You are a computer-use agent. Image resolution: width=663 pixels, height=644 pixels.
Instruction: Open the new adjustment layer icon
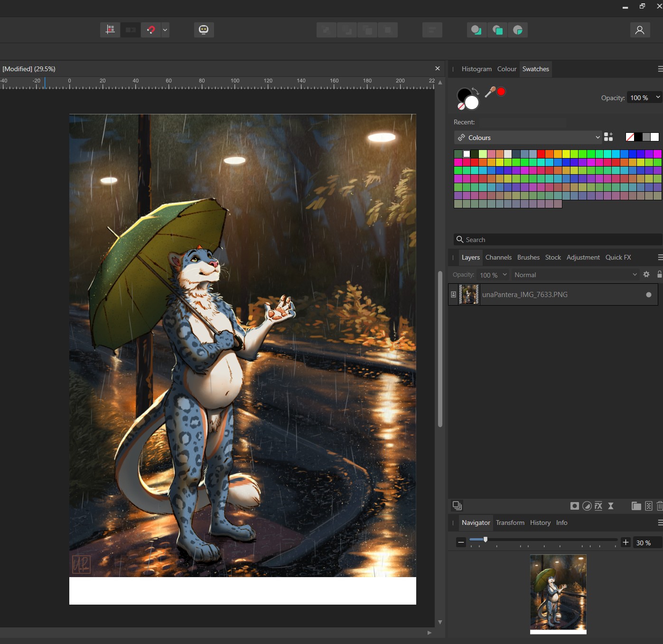pyautogui.click(x=587, y=506)
